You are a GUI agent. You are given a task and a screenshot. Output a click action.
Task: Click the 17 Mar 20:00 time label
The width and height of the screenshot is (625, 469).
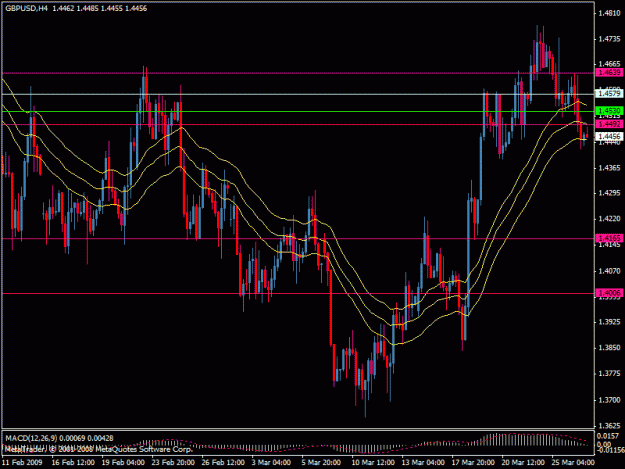tap(473, 463)
